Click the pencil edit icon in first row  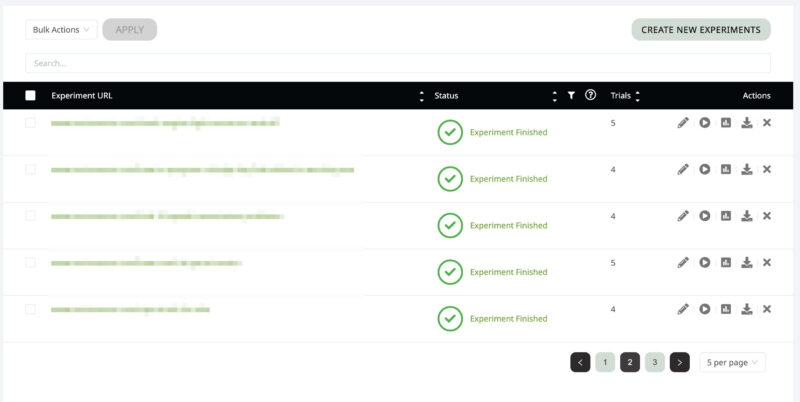tap(683, 123)
